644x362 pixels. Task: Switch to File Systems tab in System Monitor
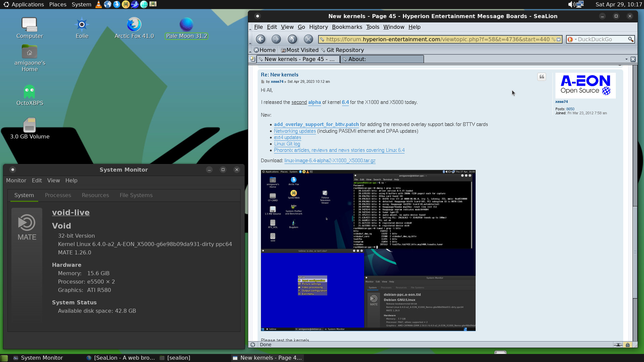pos(136,195)
